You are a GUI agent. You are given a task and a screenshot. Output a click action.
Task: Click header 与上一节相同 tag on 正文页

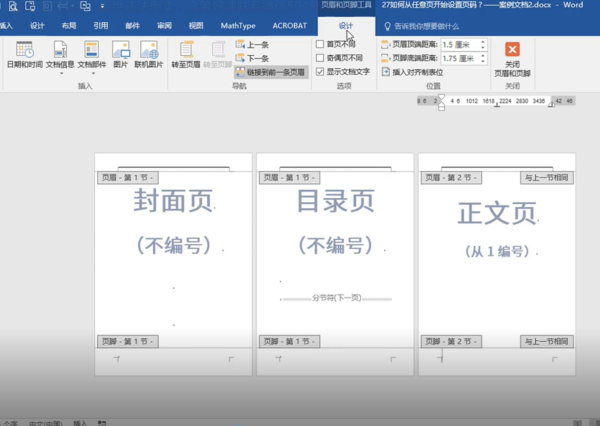tap(546, 178)
